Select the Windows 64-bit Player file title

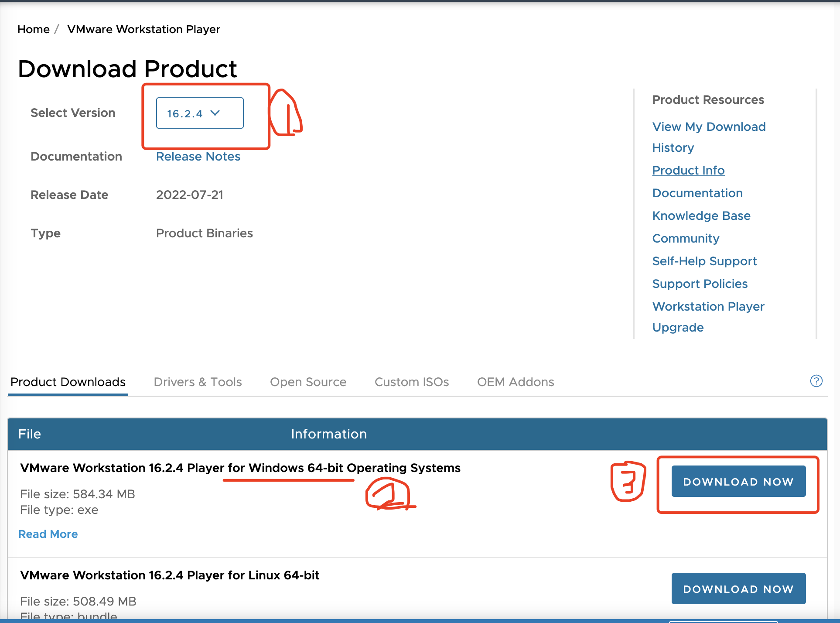click(x=240, y=468)
